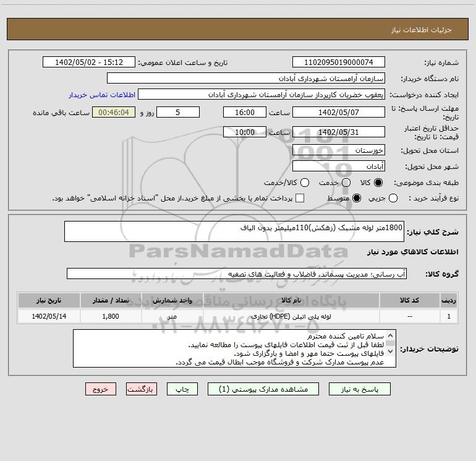Select the خدمت radio button
Image resolution: width=476 pixels, height=461 pixels.
coord(346,183)
